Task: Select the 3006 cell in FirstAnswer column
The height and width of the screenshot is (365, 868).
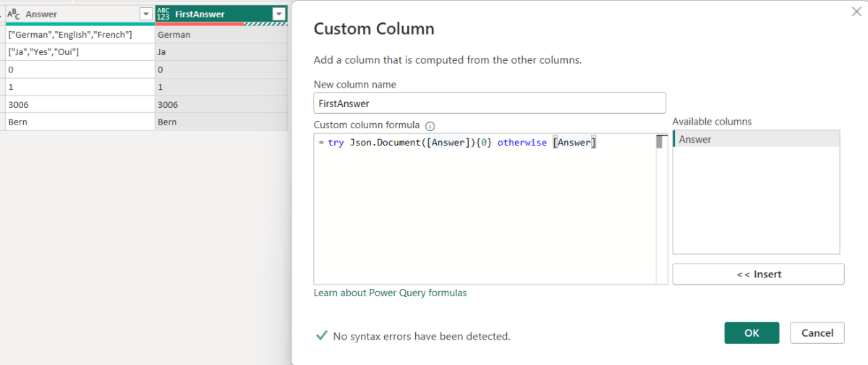Action: coord(221,104)
